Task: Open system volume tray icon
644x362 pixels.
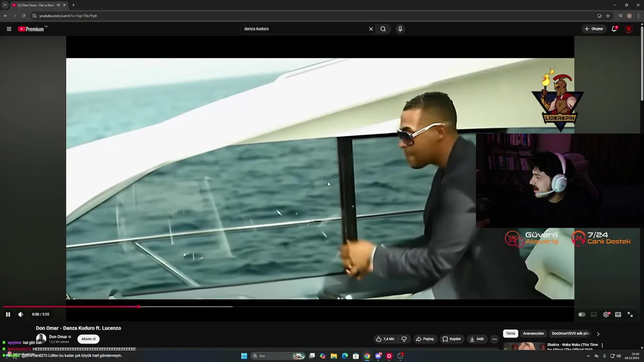Action: [x=618, y=356]
